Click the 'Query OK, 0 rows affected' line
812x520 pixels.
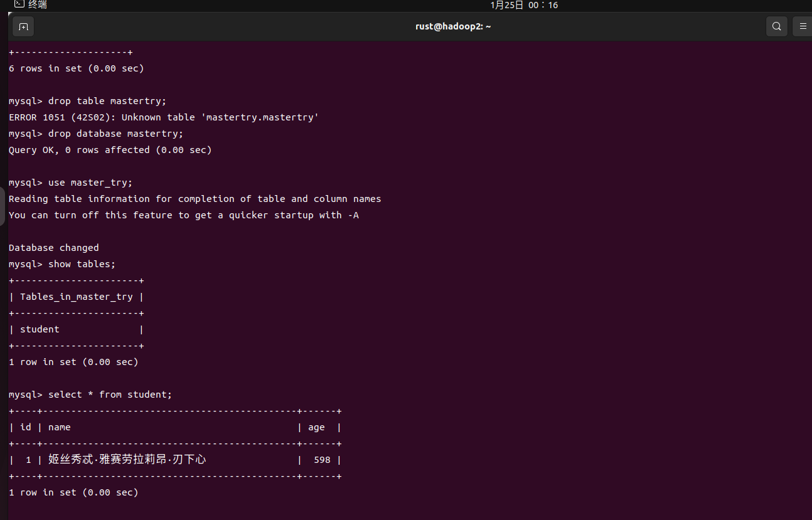(x=110, y=150)
